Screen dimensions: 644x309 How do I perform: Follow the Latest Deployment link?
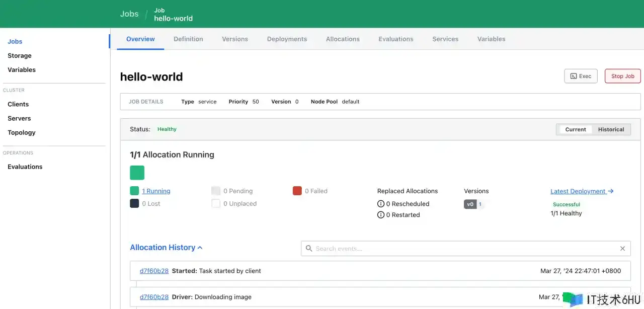point(582,191)
